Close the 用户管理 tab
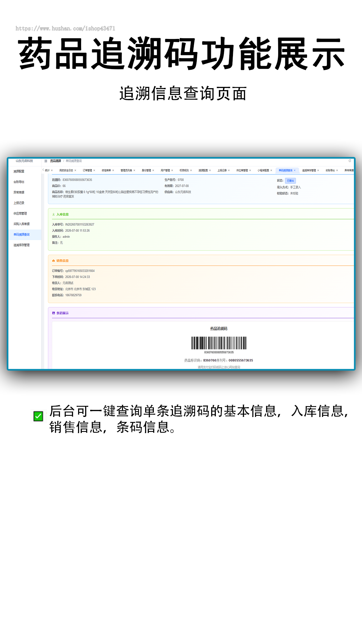Image resolution: width=362 pixels, height=644 pixels. coord(172,170)
